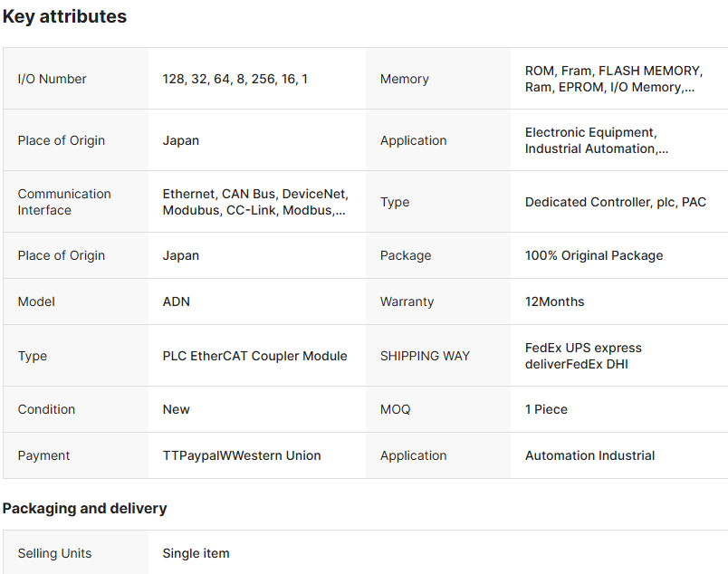This screenshot has width=728, height=574.
Task: Select the "I/O Number" attribute label
Action: coord(53,79)
